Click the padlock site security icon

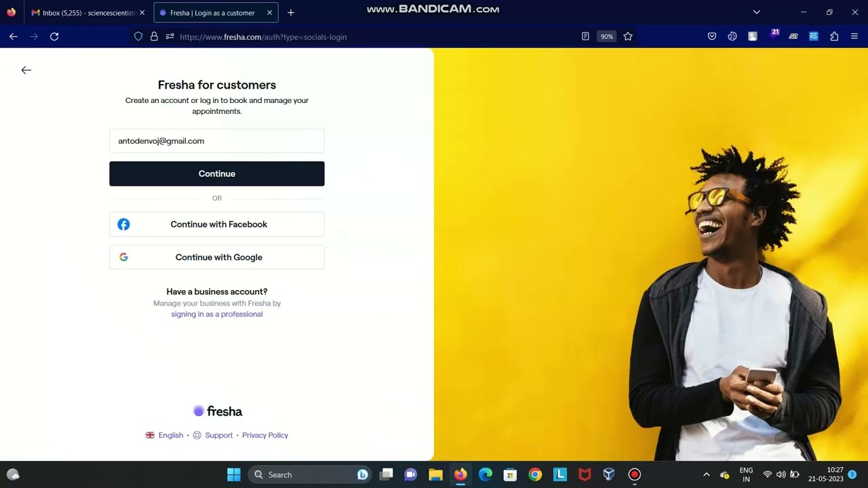(154, 37)
